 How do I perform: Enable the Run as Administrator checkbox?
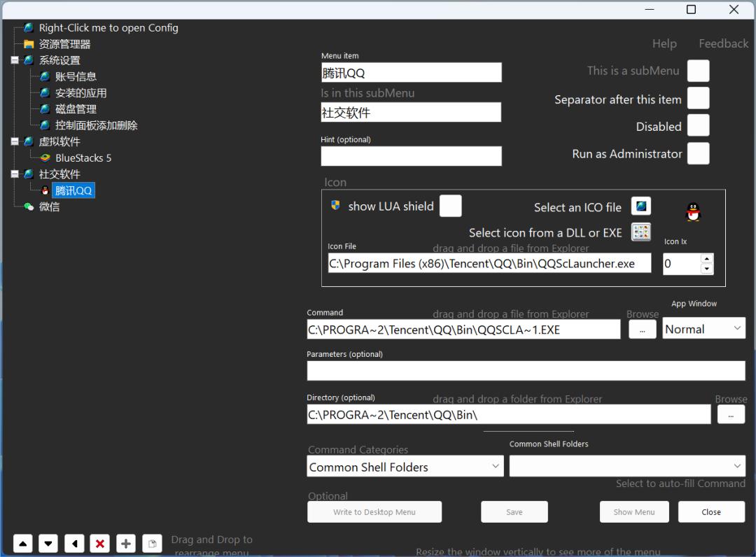[x=698, y=154]
